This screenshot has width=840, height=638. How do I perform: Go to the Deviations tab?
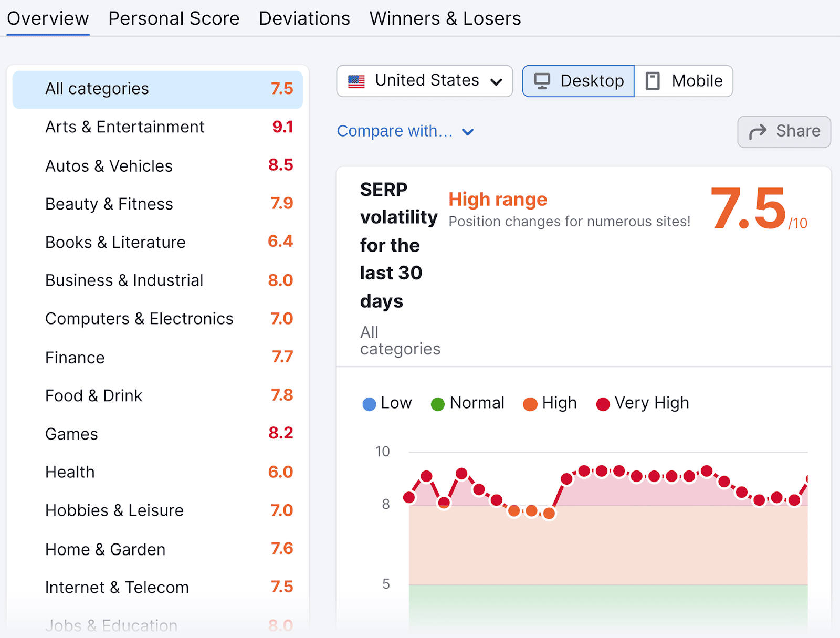tap(304, 18)
